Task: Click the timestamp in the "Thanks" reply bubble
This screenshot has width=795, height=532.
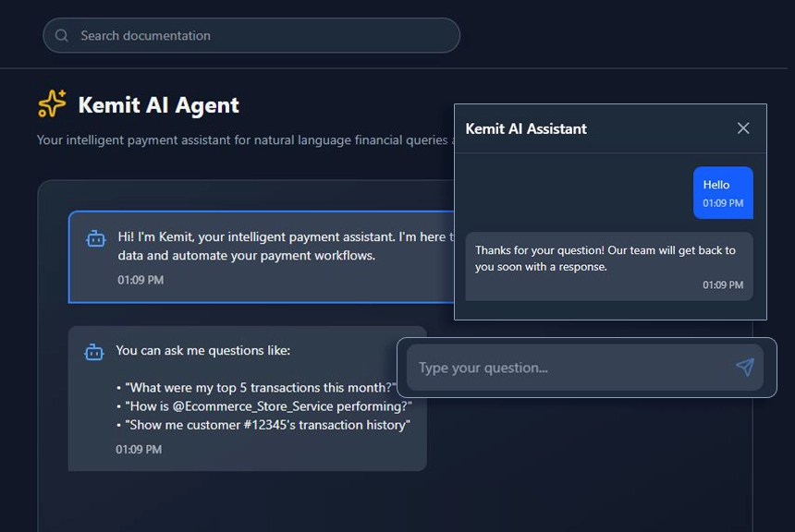Action: click(723, 285)
